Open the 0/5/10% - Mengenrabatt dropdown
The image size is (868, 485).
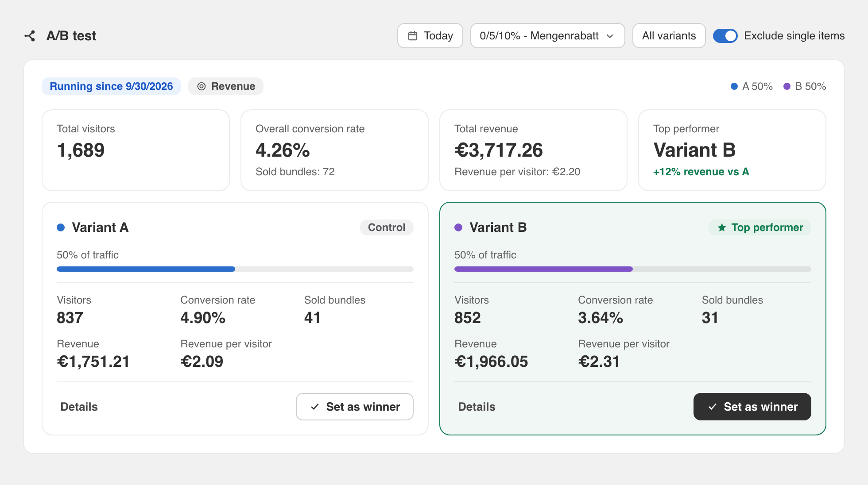547,36
